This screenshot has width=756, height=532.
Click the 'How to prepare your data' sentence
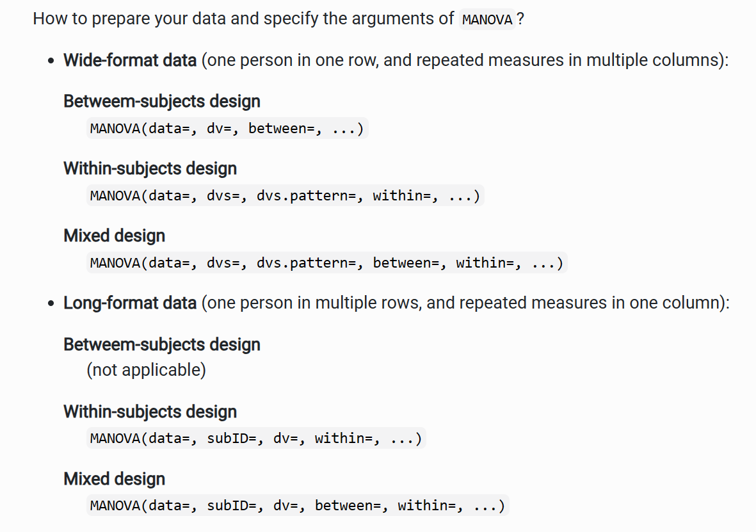pos(243,19)
